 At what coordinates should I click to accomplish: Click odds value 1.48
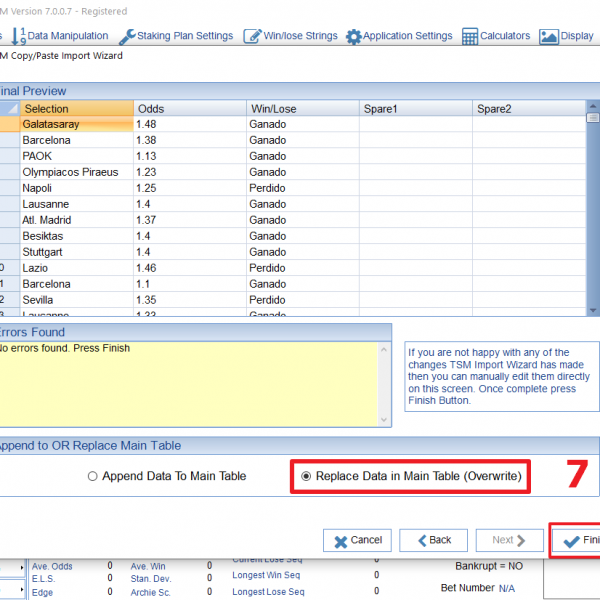point(190,124)
